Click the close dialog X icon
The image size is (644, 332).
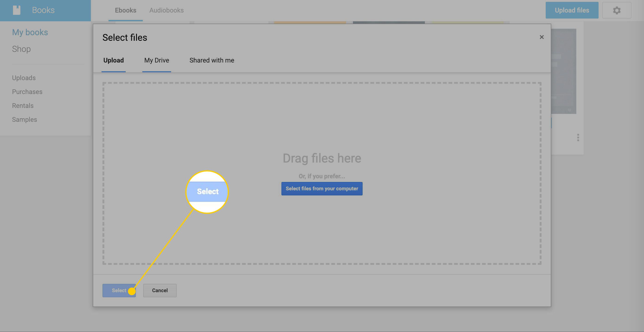click(542, 37)
